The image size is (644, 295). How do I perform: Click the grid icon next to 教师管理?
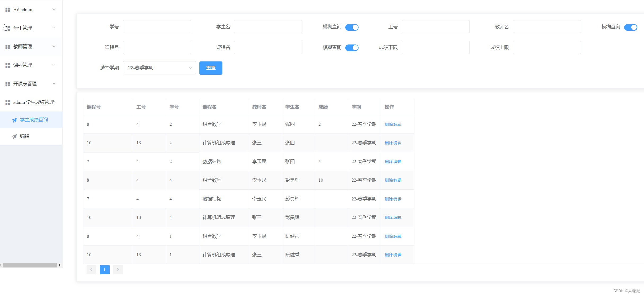click(x=8, y=47)
